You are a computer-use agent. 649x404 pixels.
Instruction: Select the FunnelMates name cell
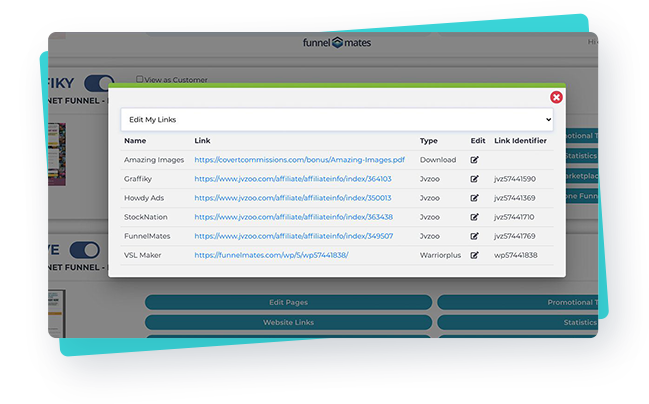click(147, 236)
